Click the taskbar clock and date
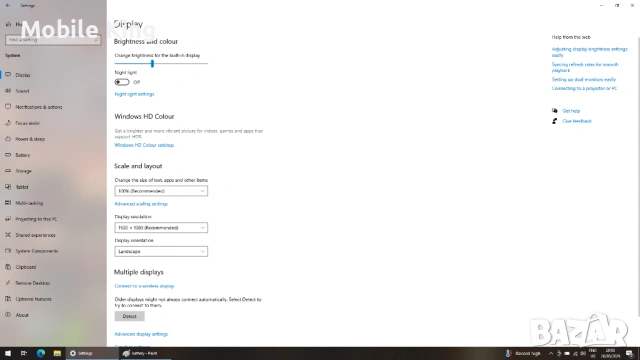This screenshot has height=360, width=640. click(610, 353)
